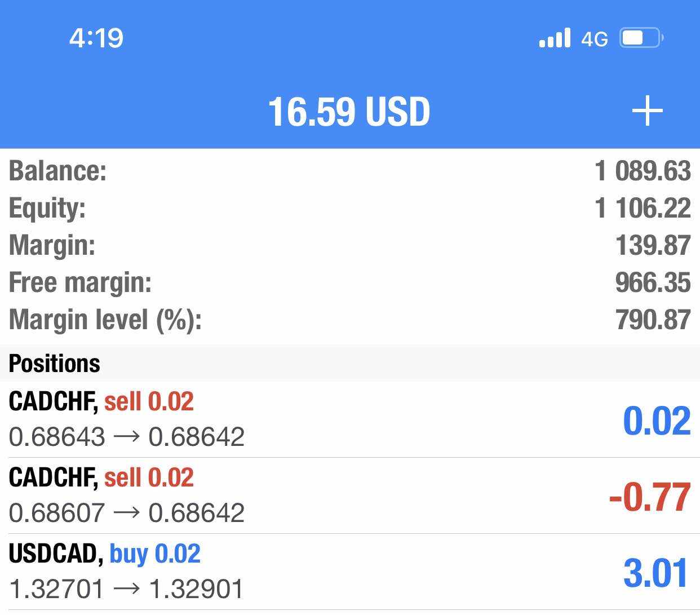Screen dimensions: 700x615
Task: Tap the cellular signal strength icon
Action: [x=555, y=38]
